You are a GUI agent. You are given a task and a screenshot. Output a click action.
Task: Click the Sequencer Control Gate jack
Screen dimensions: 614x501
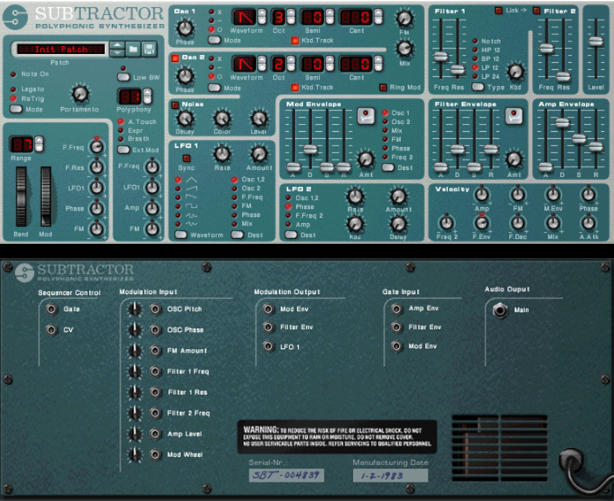(x=51, y=309)
